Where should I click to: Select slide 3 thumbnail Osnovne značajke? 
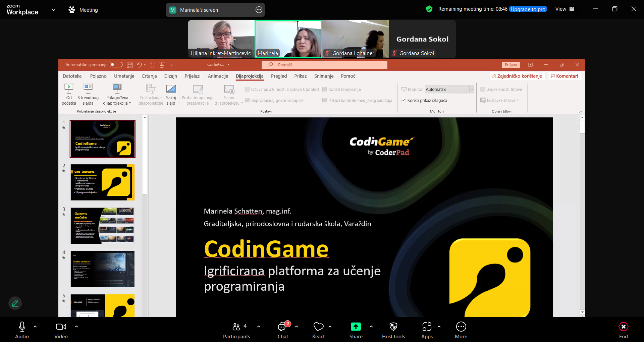point(102,226)
